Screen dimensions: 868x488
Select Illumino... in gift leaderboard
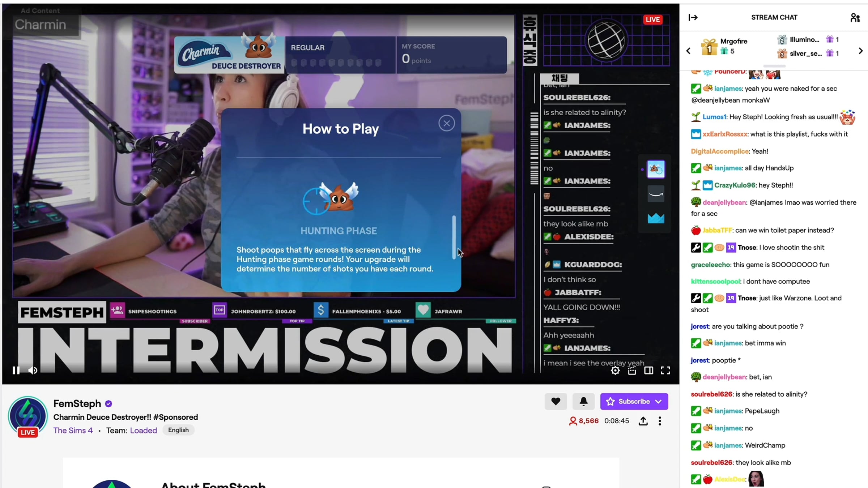[x=808, y=39]
